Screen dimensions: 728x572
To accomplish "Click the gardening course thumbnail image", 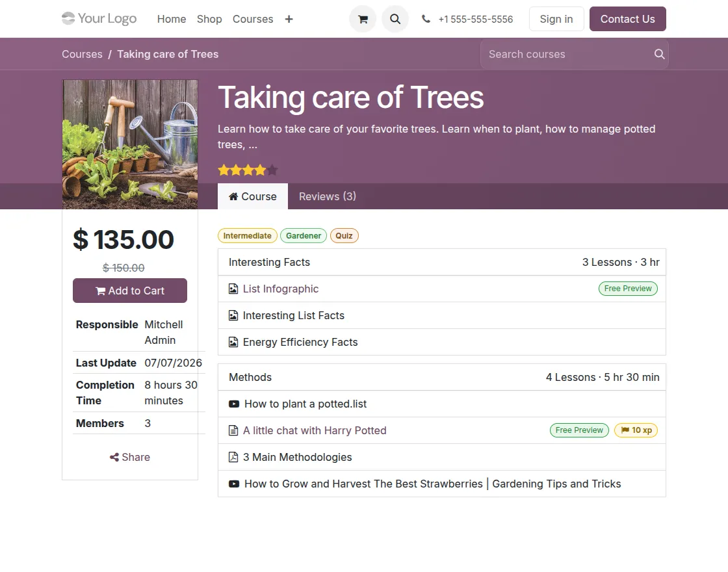I will [130, 144].
